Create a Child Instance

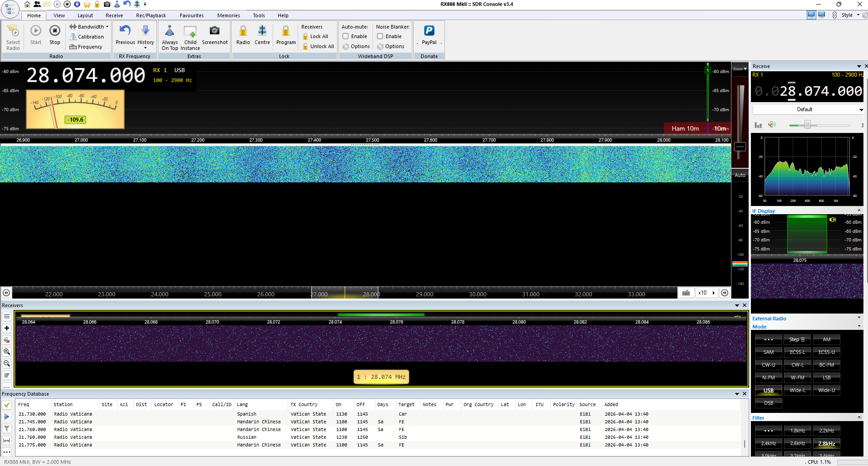tap(190, 38)
